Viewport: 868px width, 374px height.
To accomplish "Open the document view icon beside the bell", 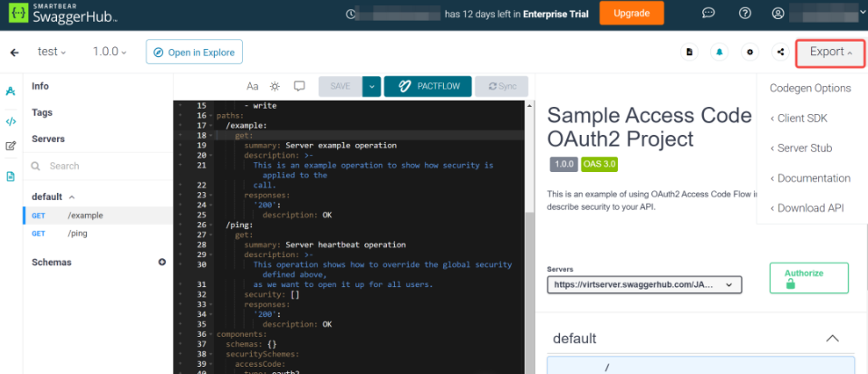I will point(690,52).
